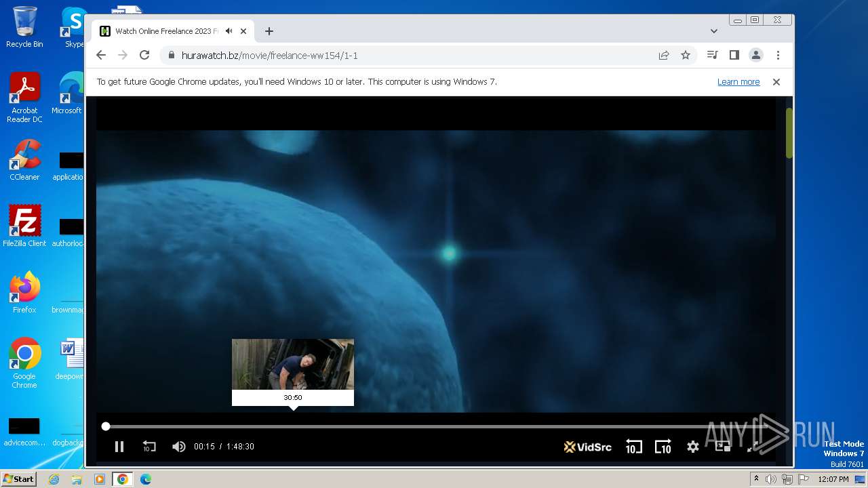Click the Chrome forward button

[x=123, y=56]
